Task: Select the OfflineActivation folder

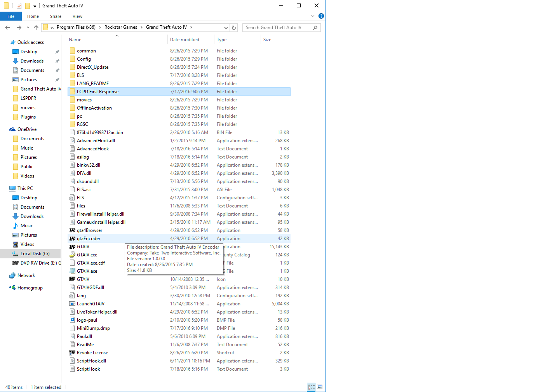Action: pos(179,108)
